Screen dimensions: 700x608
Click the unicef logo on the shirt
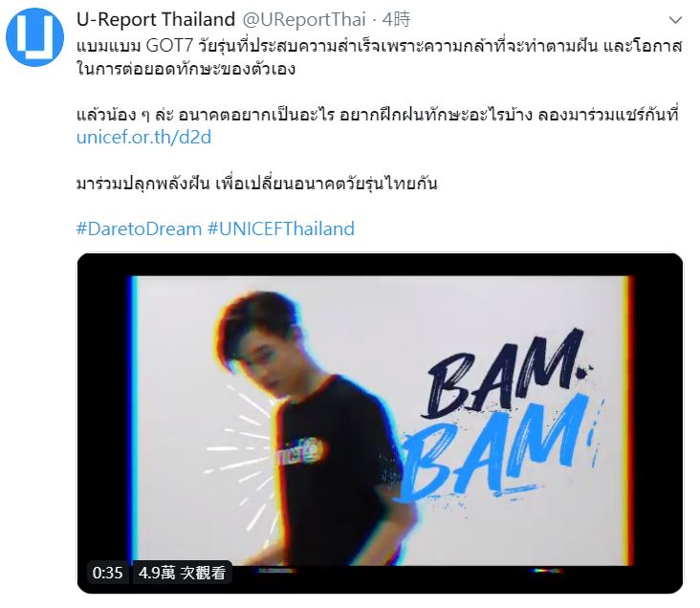coord(298,451)
